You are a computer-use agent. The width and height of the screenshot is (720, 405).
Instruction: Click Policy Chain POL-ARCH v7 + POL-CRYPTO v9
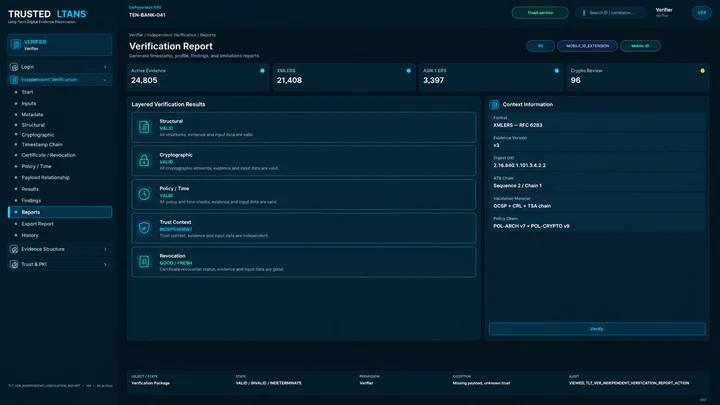[x=531, y=226]
